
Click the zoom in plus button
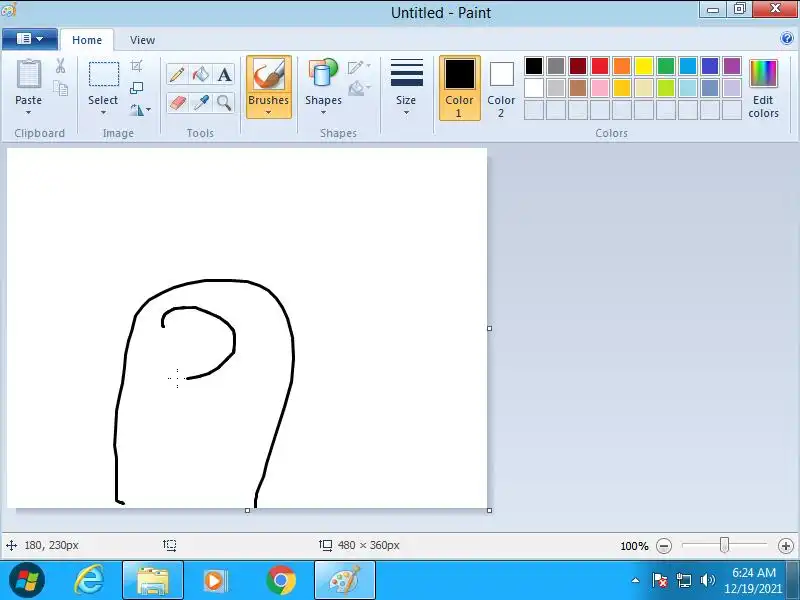[x=786, y=546]
